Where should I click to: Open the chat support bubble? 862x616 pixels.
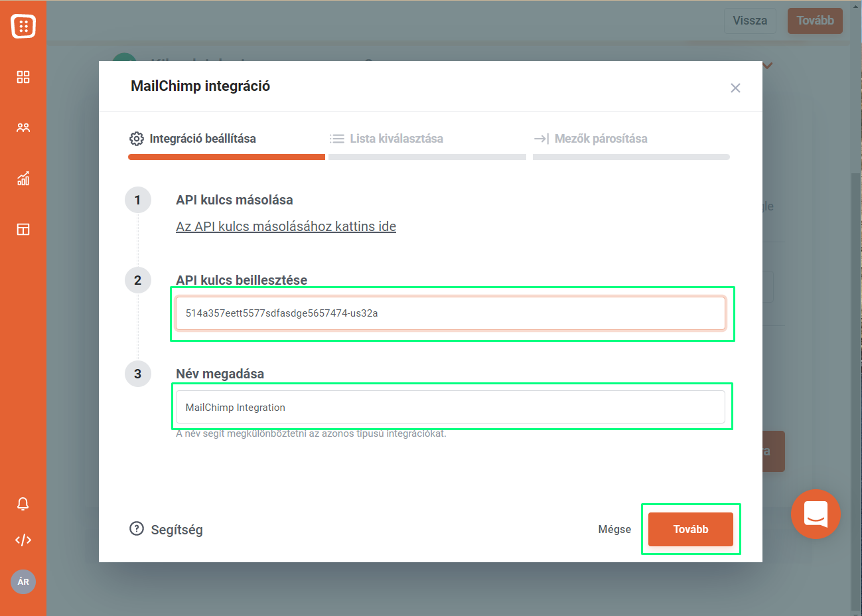[816, 514]
